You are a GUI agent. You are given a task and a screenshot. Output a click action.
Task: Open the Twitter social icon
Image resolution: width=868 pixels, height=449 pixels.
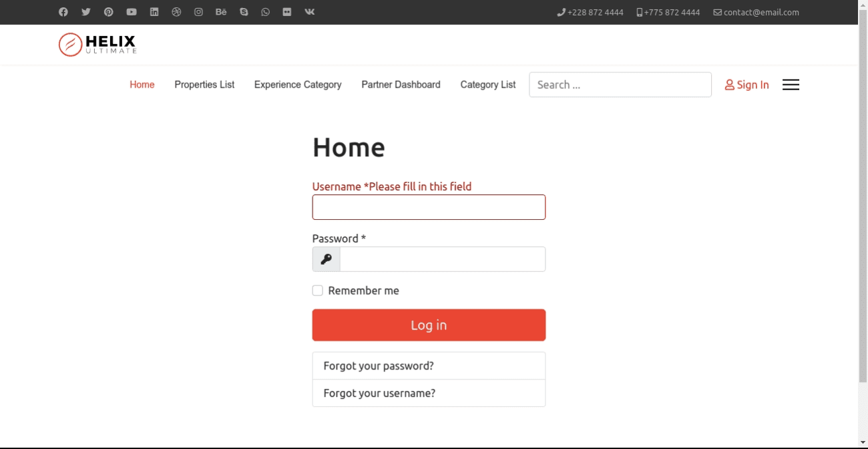(x=86, y=12)
